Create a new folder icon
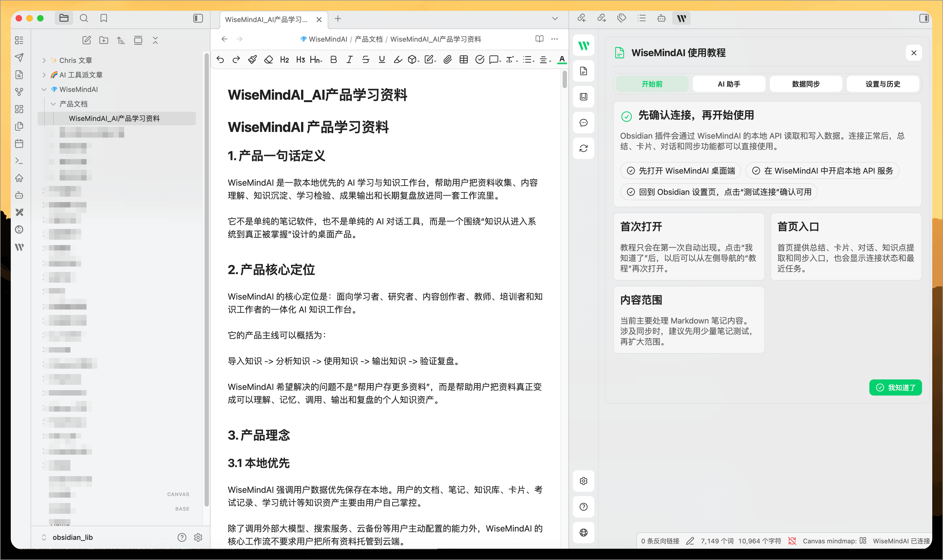 pos(103,40)
